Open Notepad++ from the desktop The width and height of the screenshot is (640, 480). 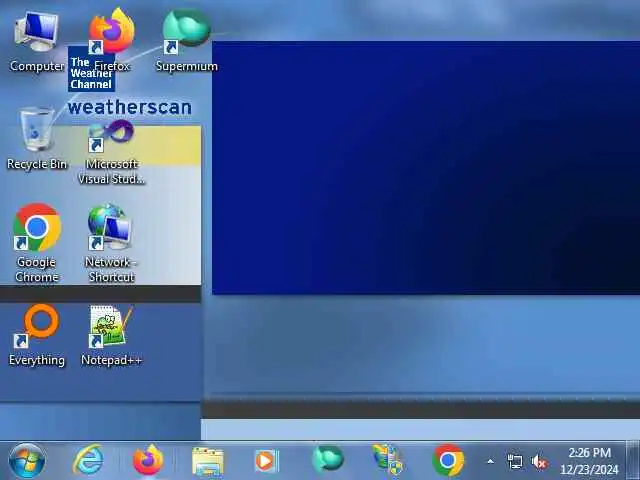click(x=111, y=336)
